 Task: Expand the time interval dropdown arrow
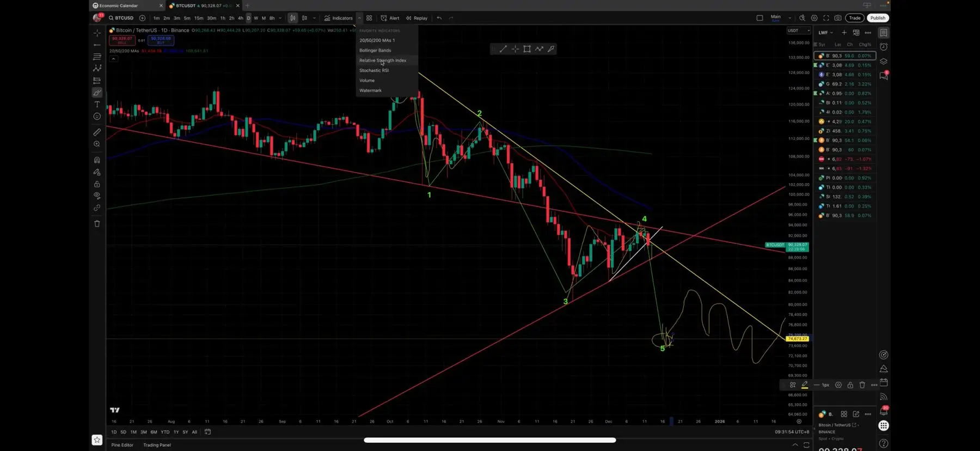click(280, 18)
